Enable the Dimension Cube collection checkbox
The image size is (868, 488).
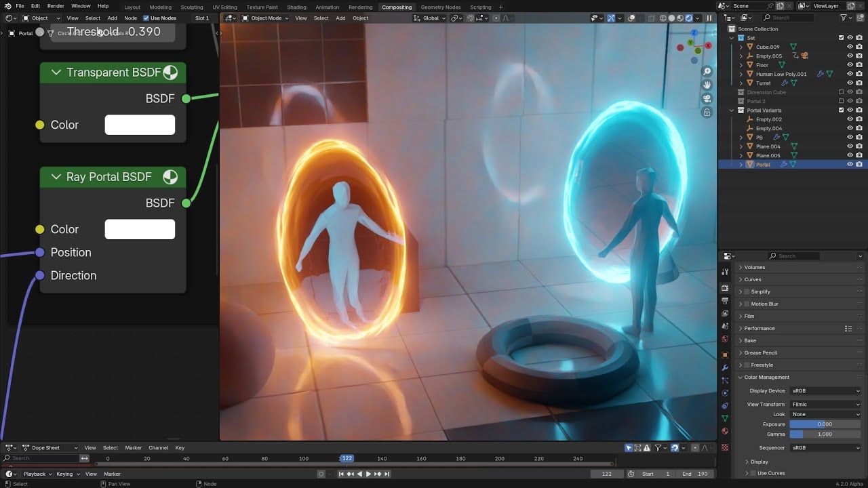[842, 92]
